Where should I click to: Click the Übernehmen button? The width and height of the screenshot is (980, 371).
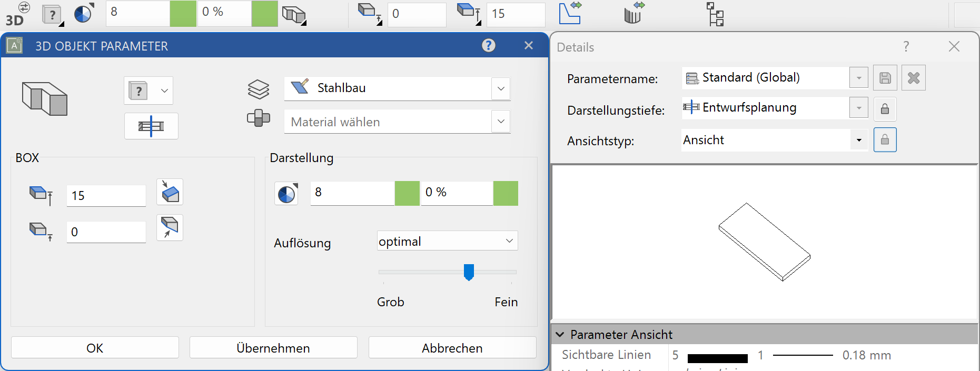[x=273, y=348]
